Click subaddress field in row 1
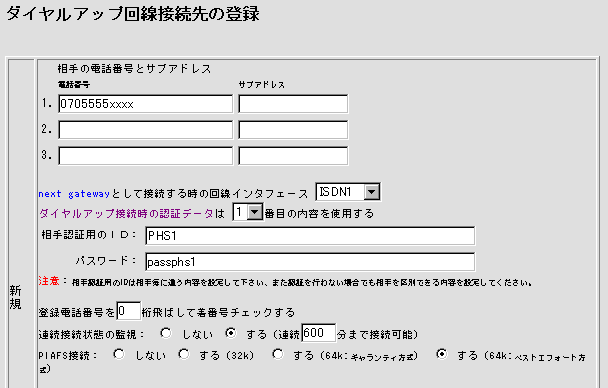The height and width of the screenshot is (388, 608). coord(293,104)
